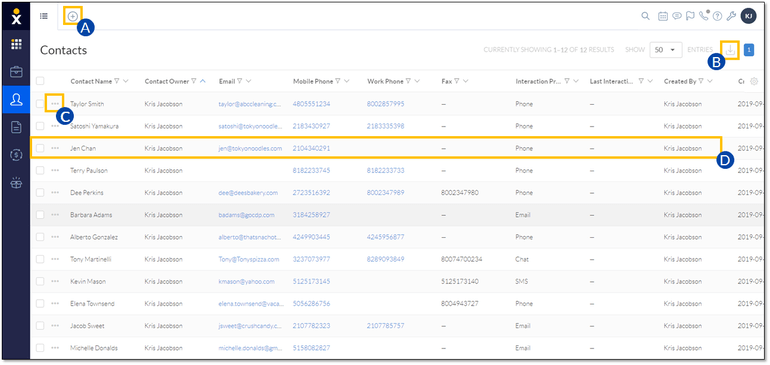Open Taylor Smith row ellipsis menu
Image resolution: width=770 pixels, height=365 pixels.
(x=55, y=104)
